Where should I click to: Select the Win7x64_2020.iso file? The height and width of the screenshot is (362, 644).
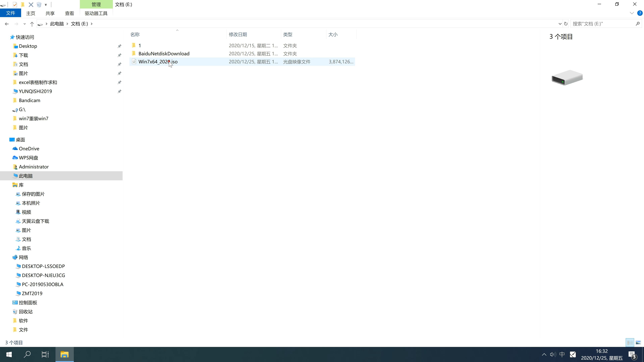coord(158,62)
